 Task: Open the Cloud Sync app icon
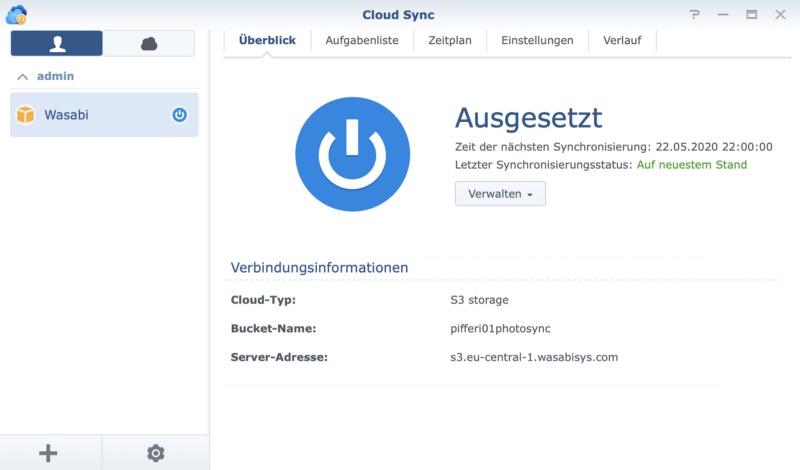pyautogui.click(x=16, y=14)
